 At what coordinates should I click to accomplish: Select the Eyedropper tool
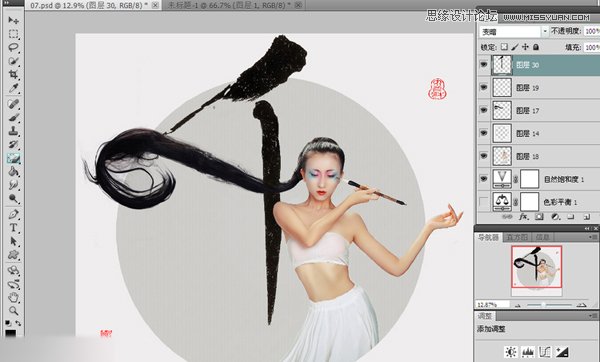(13, 88)
